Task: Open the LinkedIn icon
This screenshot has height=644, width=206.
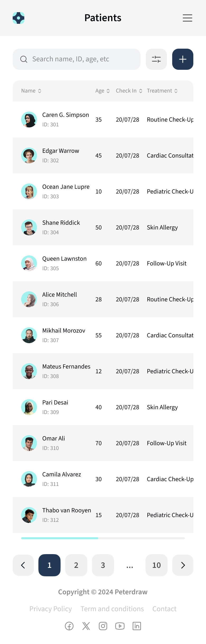Action: pos(137,626)
